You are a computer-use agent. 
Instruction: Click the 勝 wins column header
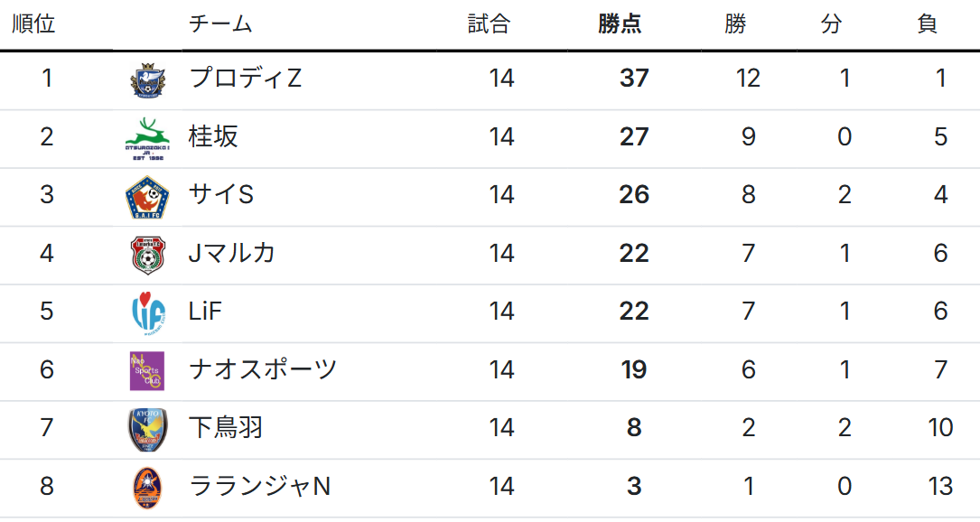[735, 24]
